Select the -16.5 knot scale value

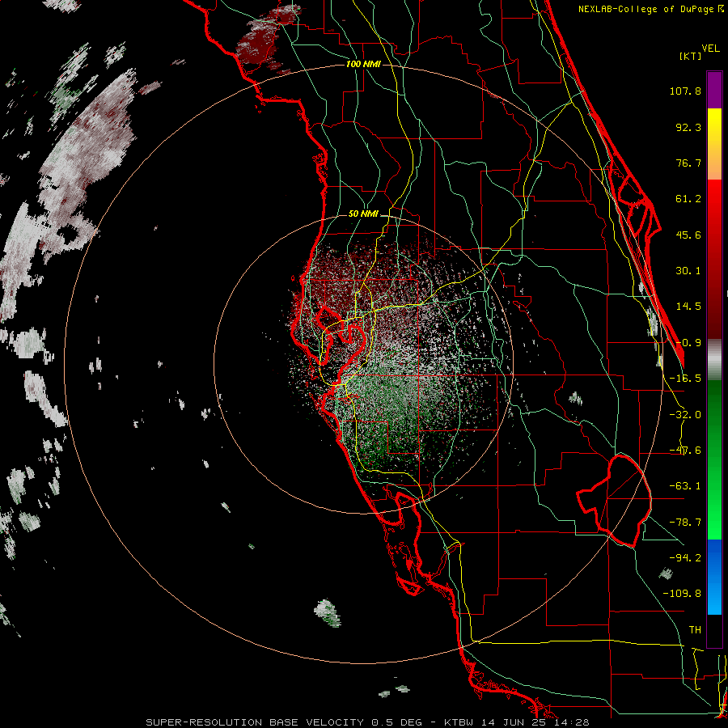(x=685, y=379)
